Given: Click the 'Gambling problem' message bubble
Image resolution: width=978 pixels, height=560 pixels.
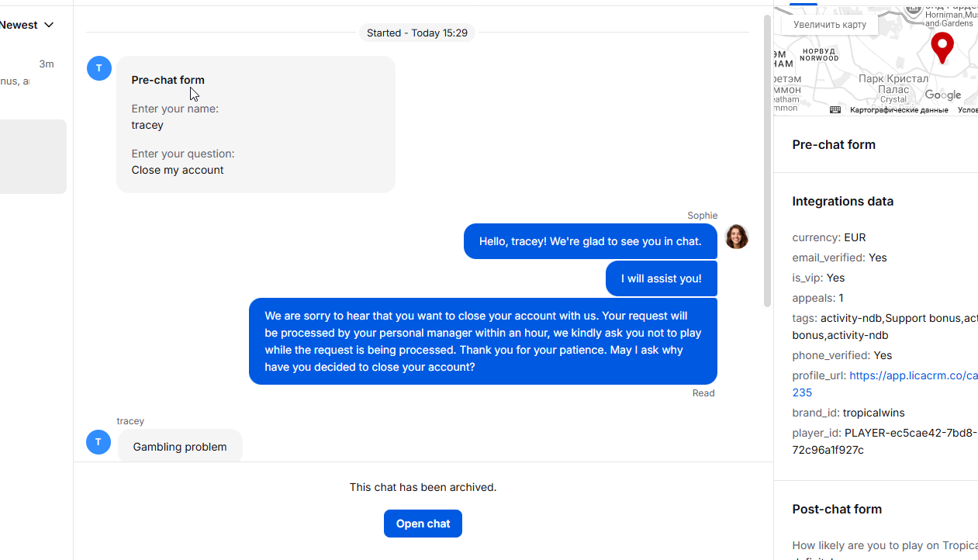Looking at the screenshot, I should pos(180,447).
